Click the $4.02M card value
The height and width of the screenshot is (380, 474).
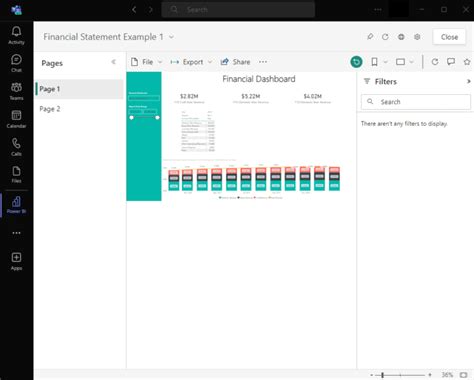312,96
